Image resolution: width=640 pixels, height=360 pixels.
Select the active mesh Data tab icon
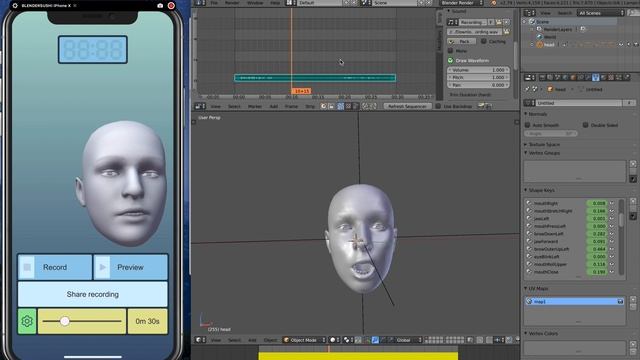[x=596, y=77]
